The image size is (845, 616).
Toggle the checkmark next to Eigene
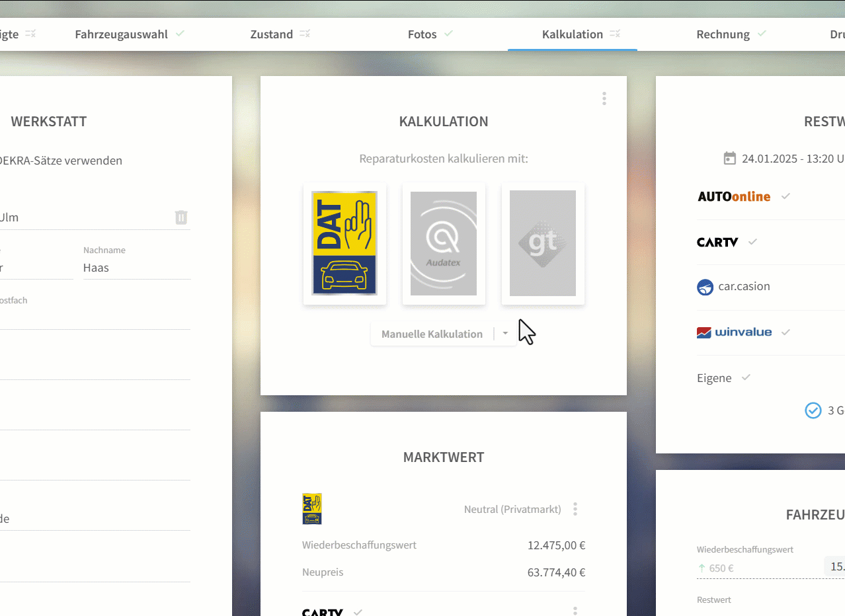[746, 377]
